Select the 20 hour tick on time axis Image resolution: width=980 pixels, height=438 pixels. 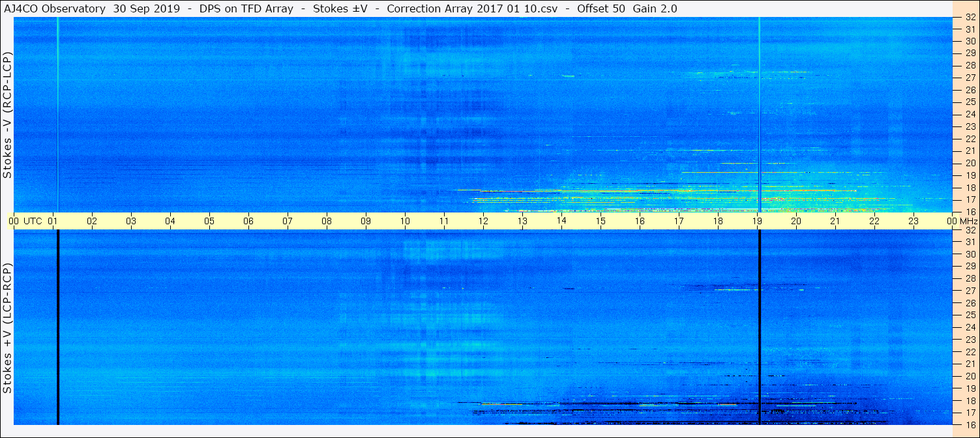[x=797, y=222]
